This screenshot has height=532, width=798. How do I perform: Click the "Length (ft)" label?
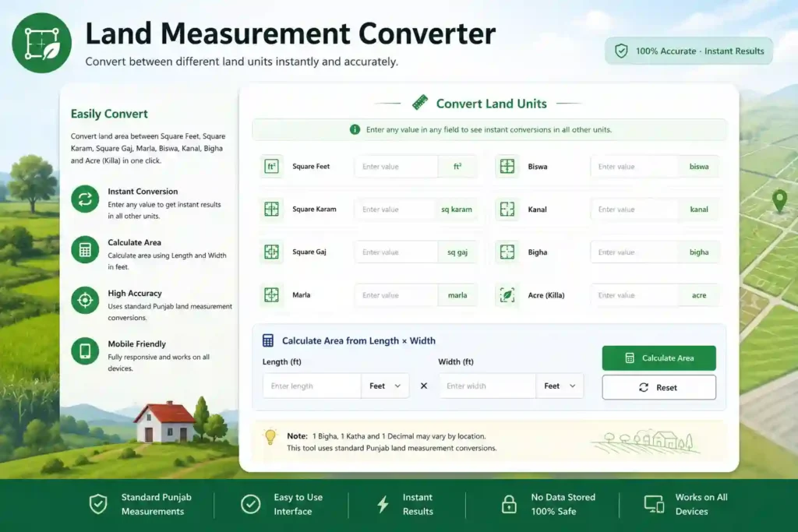(x=281, y=361)
